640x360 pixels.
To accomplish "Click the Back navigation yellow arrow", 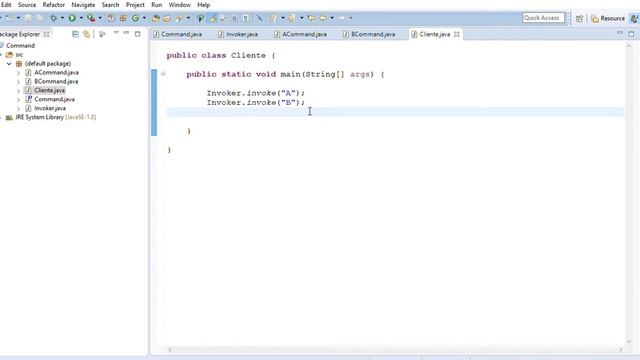I will pyautogui.click(x=323, y=18).
